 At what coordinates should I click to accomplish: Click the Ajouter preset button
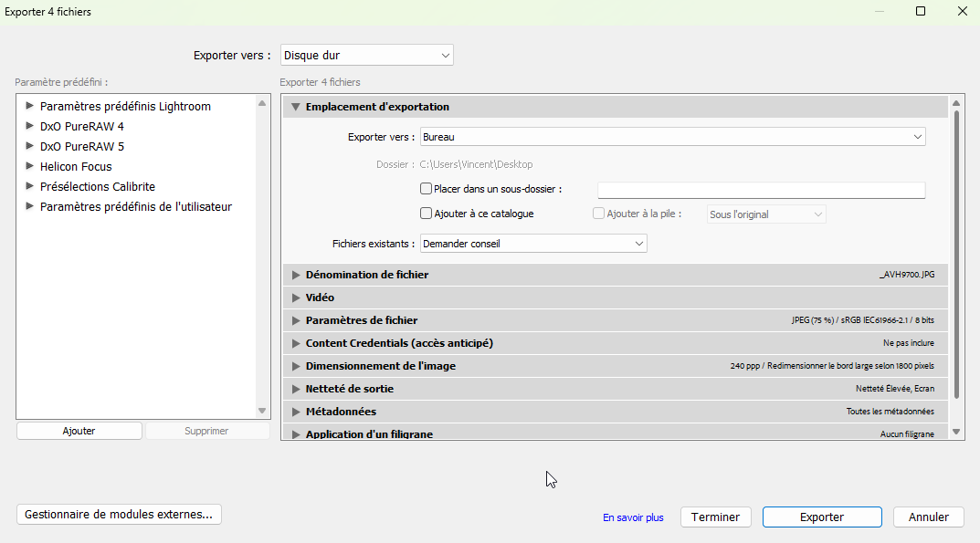coord(79,431)
